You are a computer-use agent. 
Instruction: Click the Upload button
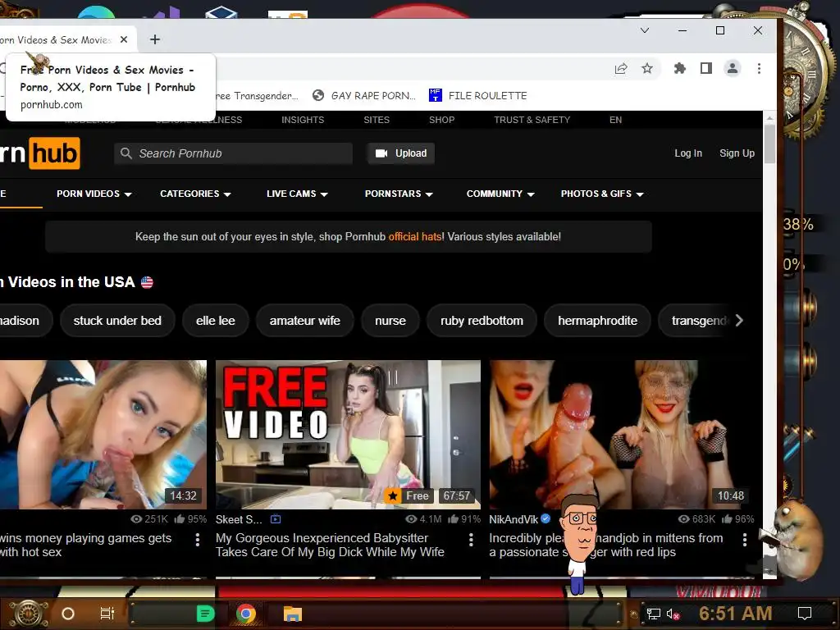[400, 153]
